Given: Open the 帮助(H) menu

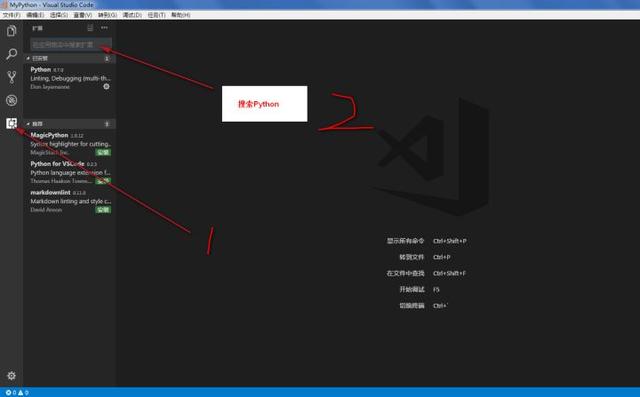Looking at the screenshot, I should coord(180,15).
